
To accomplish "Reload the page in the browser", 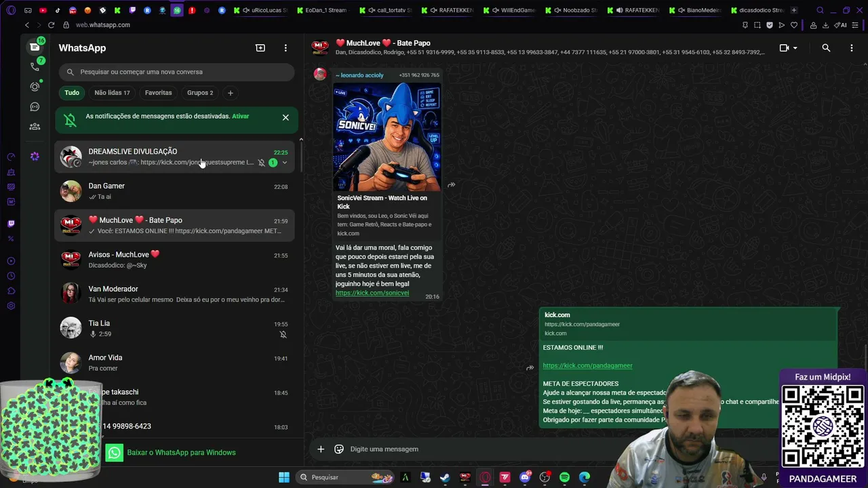I will (x=51, y=25).
